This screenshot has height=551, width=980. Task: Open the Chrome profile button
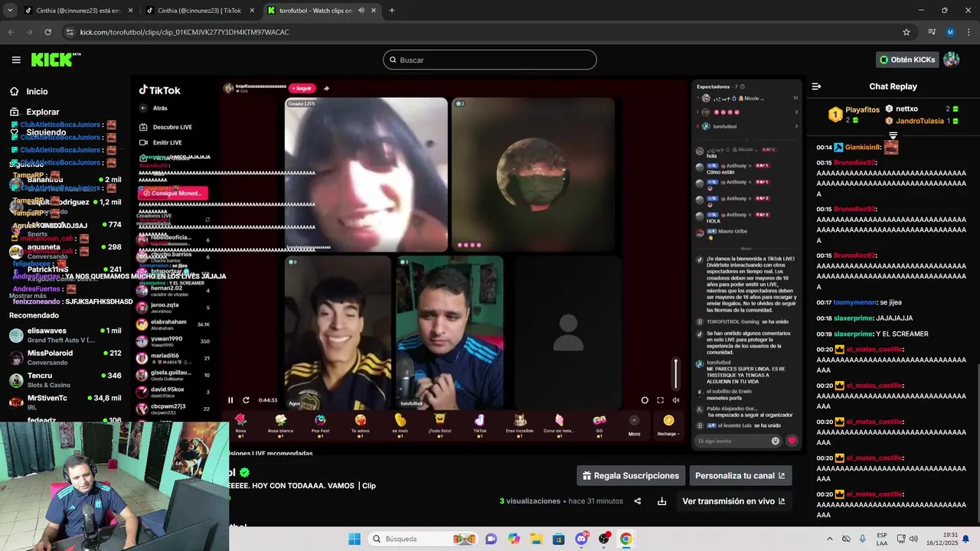tap(950, 32)
